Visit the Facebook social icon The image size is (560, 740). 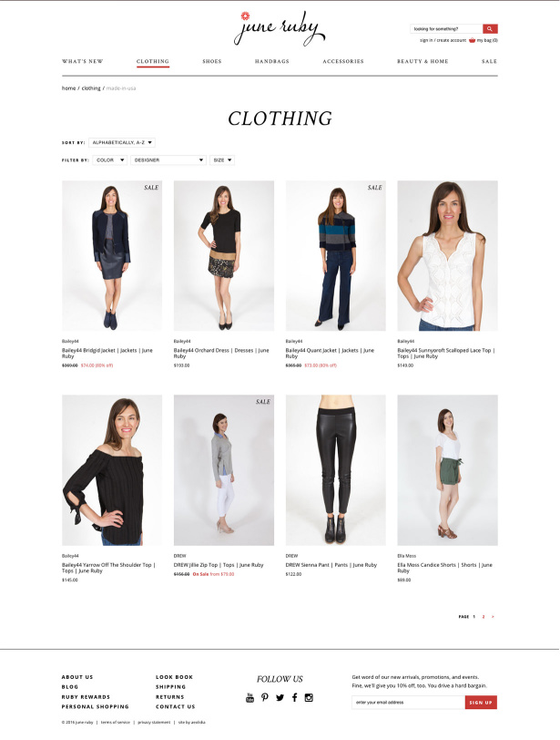click(x=295, y=697)
